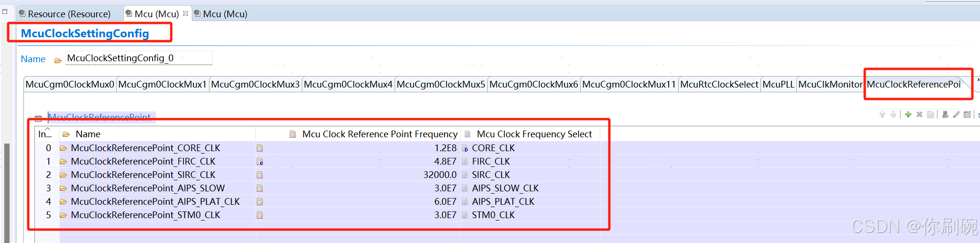The width and height of the screenshot is (980, 243).
Task: Click page icon beside FIRC_CLK select value
Action: click(x=465, y=162)
